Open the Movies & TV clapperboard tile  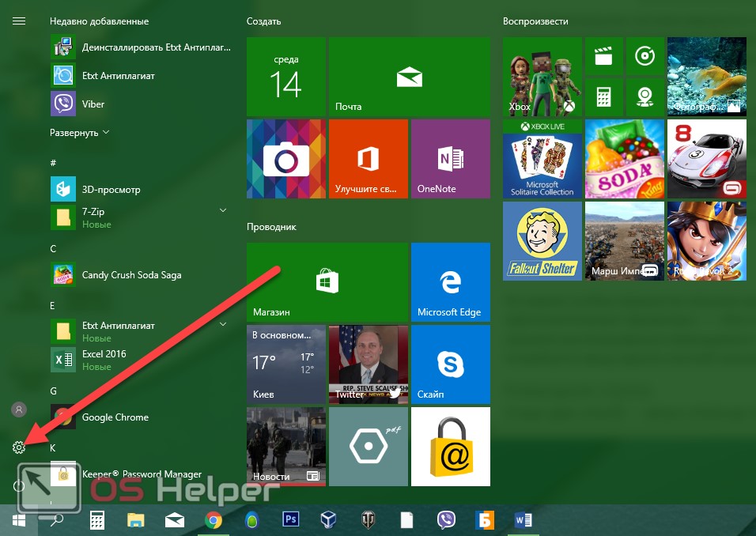tap(603, 56)
